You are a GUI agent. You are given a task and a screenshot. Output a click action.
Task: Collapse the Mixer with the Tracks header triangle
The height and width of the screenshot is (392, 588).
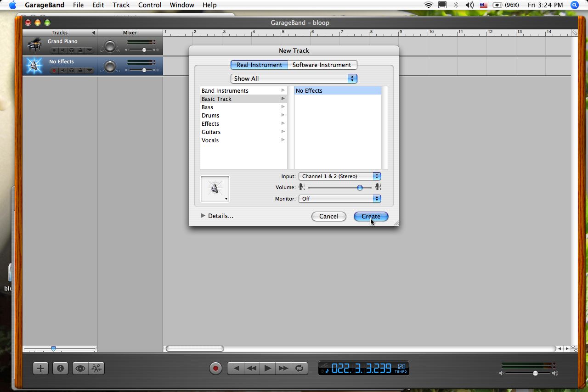click(93, 33)
